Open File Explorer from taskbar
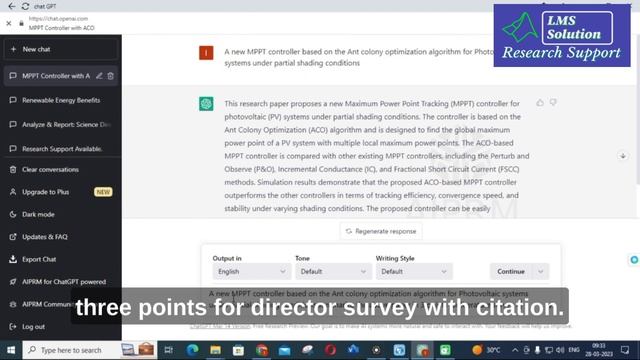The height and width of the screenshot is (360, 640). tap(216, 350)
